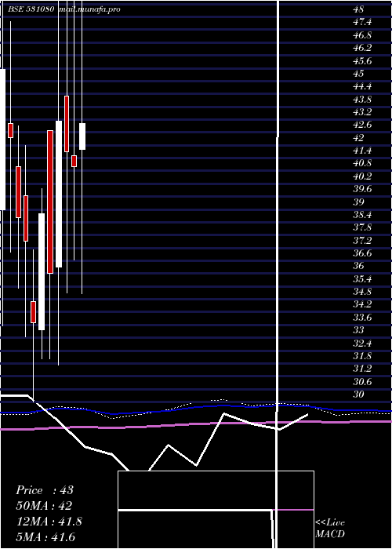This screenshot has width=392, height=549.
Task: Click the 37.8 price axis label
Action: 362,227
